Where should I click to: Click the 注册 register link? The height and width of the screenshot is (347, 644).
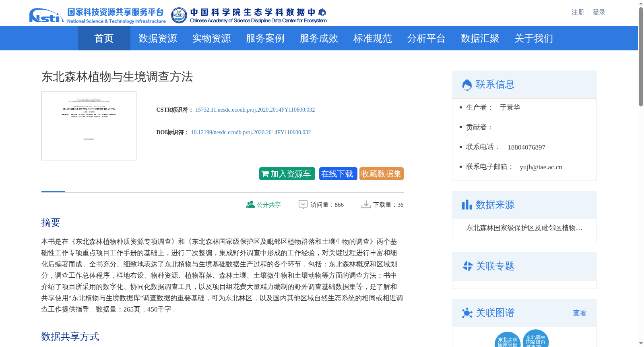pyautogui.click(x=578, y=12)
